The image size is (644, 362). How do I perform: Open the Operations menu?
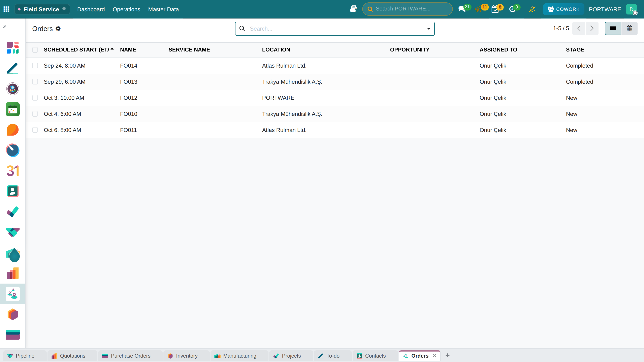click(x=127, y=9)
